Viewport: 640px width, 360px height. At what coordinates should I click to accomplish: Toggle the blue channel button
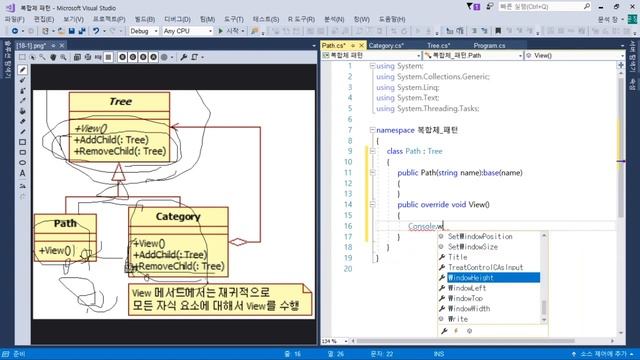[143, 57]
